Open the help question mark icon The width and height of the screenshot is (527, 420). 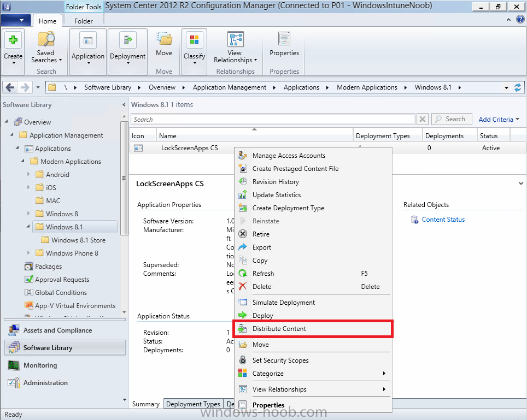point(520,20)
